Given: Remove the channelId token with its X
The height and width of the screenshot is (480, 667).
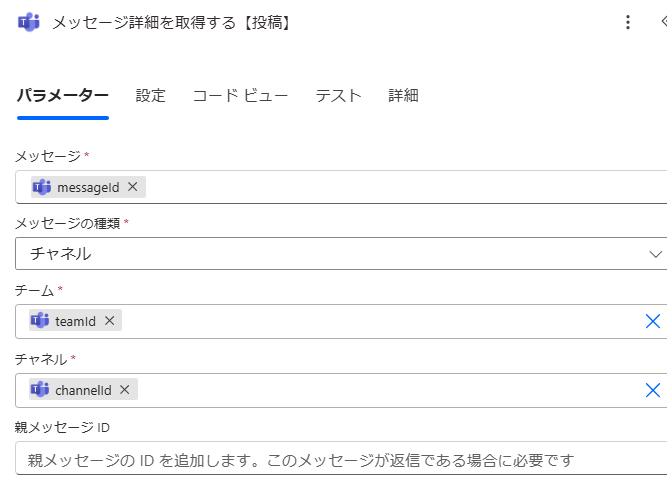Looking at the screenshot, I should (x=125, y=390).
